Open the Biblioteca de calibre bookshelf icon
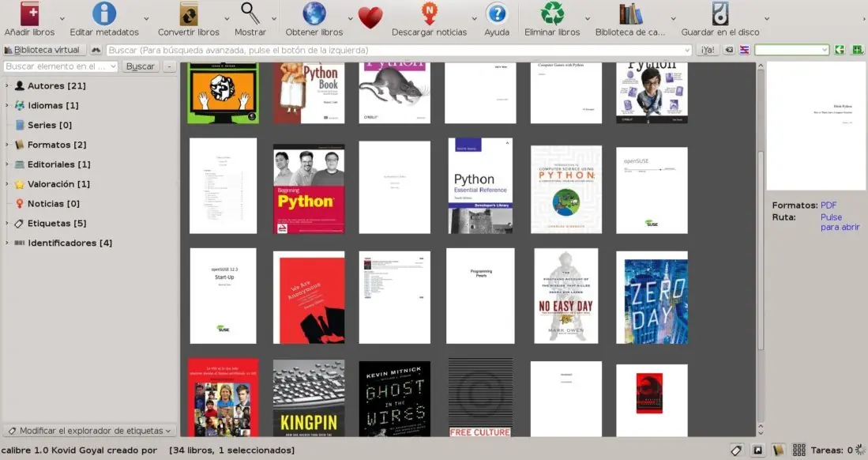868x460 pixels. coord(630,14)
